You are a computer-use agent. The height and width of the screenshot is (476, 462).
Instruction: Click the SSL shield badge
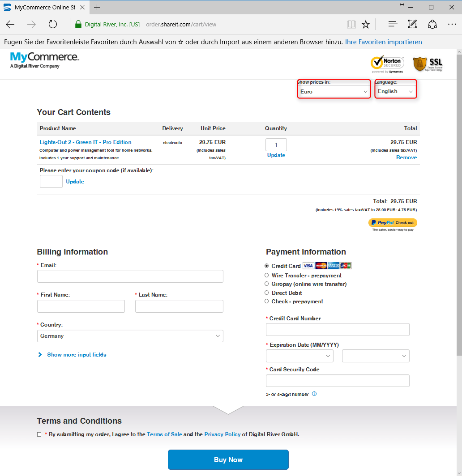point(428,64)
